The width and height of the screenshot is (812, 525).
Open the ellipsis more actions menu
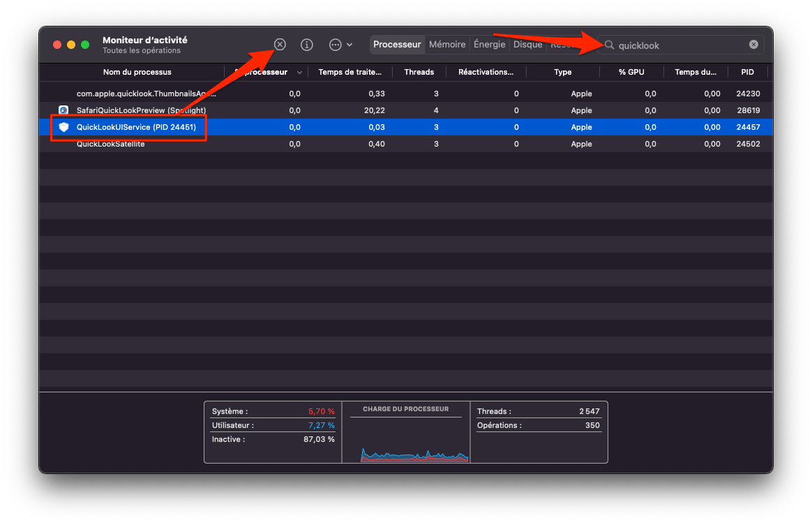tap(340, 45)
